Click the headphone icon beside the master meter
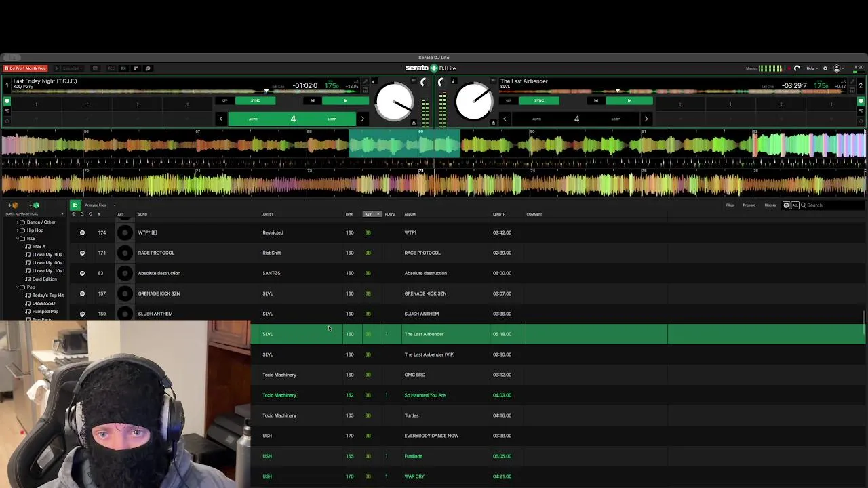Viewport: 868px width, 488px height. [x=797, y=68]
